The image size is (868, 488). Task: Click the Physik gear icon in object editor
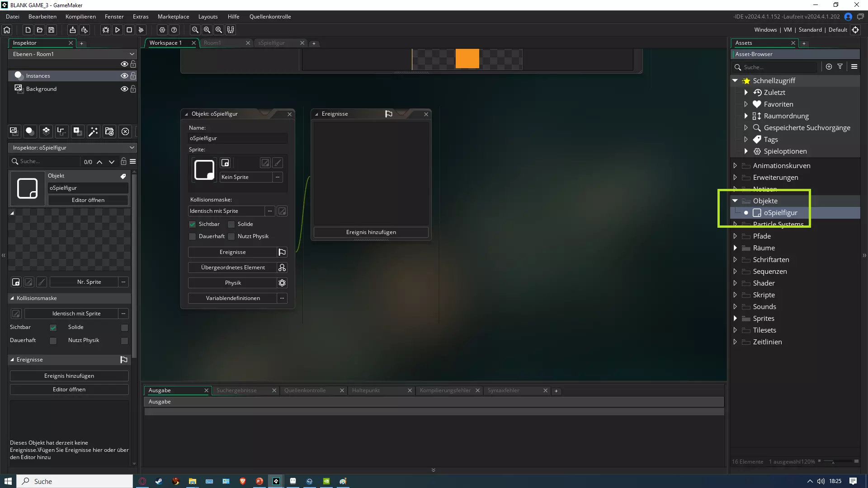coord(282,283)
